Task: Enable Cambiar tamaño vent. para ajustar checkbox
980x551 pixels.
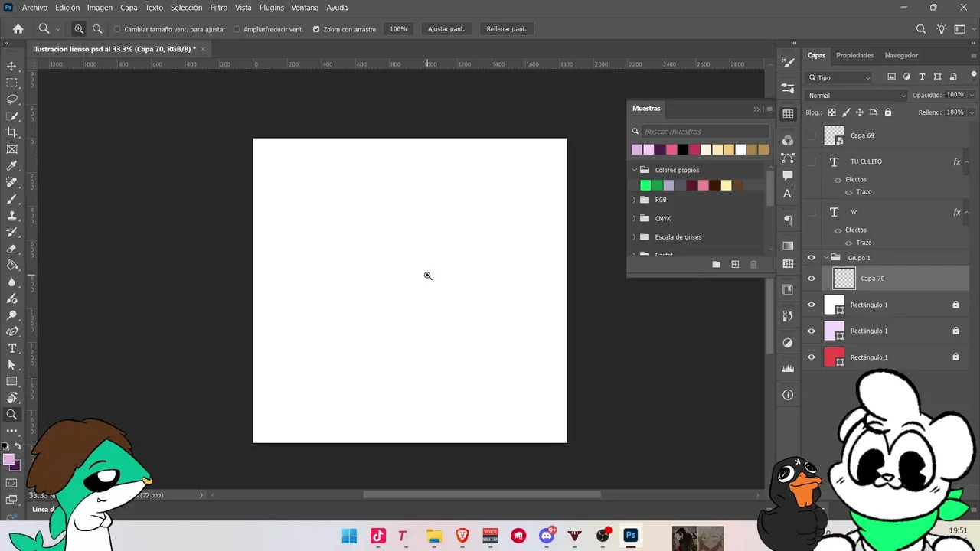Action: coord(117,29)
